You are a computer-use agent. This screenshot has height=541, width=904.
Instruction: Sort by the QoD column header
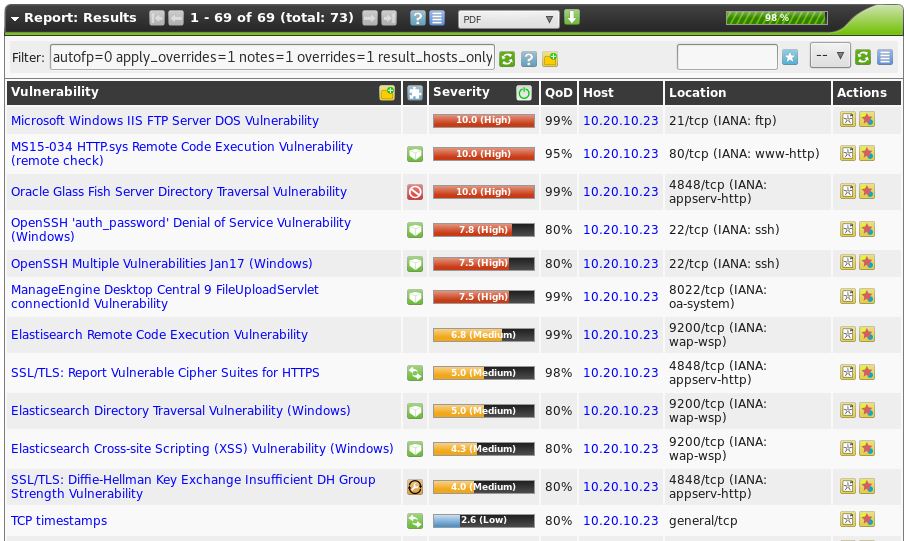[x=559, y=92]
